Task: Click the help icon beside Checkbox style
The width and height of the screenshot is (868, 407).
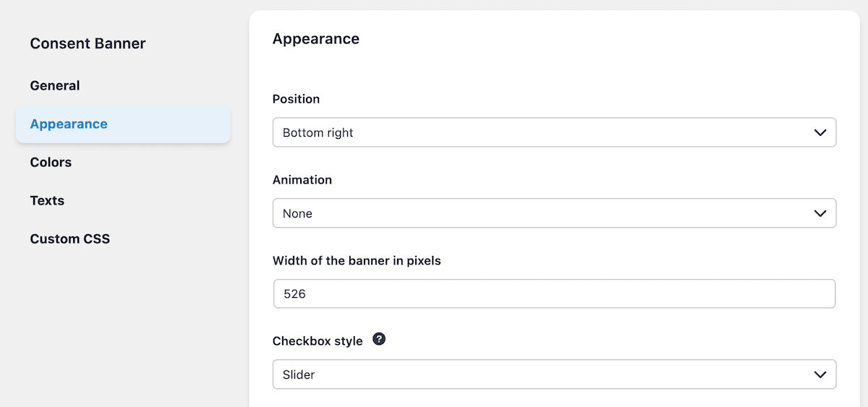Action: (379, 339)
